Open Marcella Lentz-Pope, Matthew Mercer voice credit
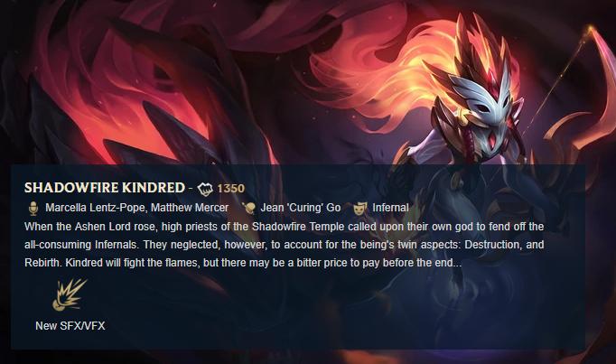This screenshot has height=364, width=616. click(x=136, y=208)
